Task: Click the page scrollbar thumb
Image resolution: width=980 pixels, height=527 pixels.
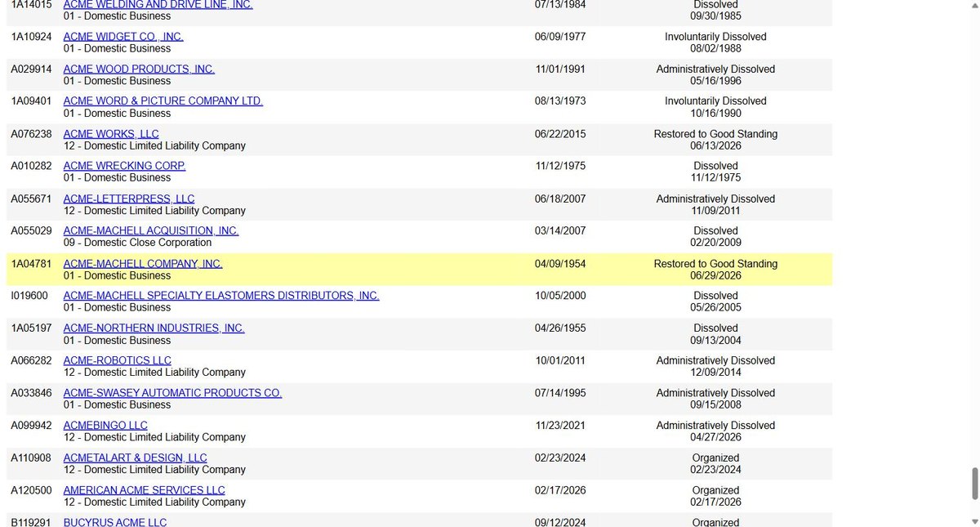Action: pos(973,484)
